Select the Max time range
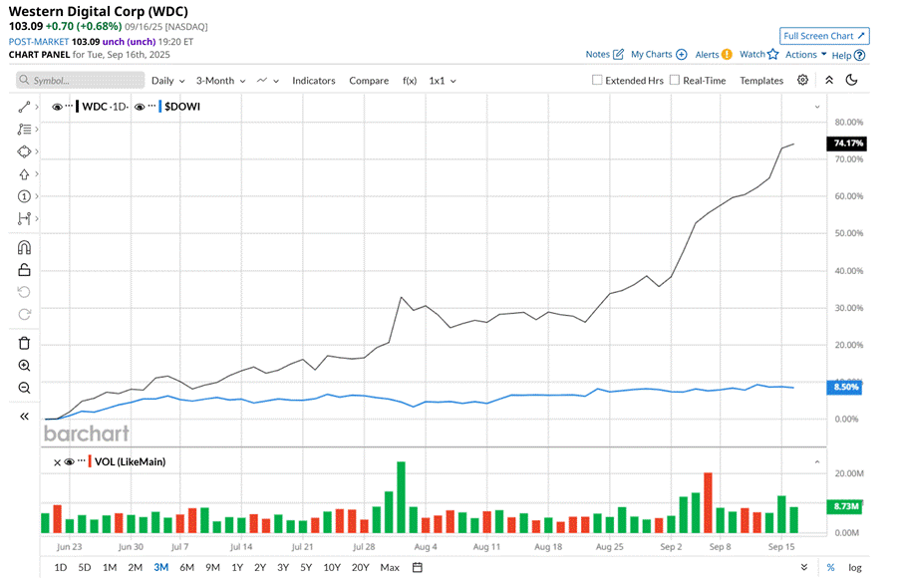The image size is (899, 588). [390, 567]
